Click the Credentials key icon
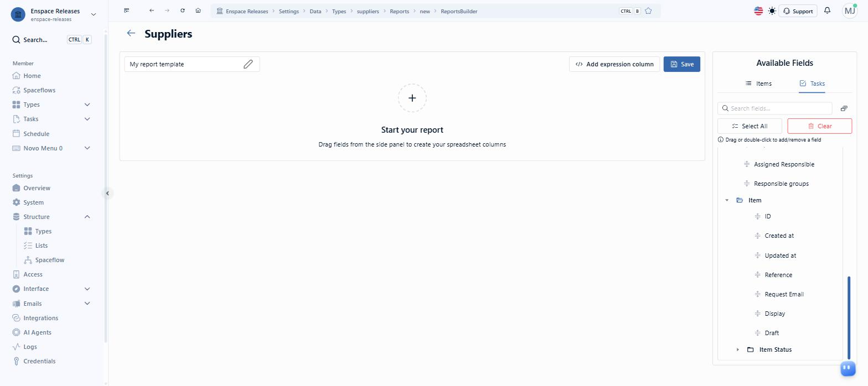The image size is (868, 386). pyautogui.click(x=16, y=361)
